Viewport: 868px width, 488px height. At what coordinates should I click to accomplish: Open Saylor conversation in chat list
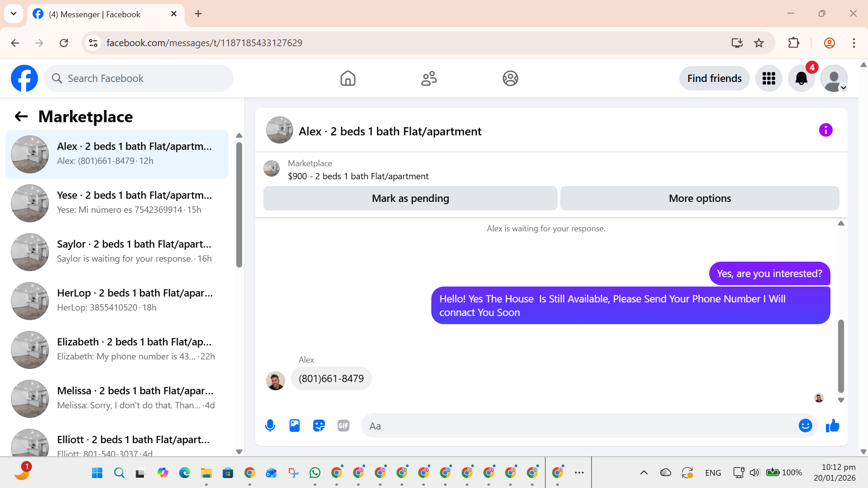click(117, 252)
